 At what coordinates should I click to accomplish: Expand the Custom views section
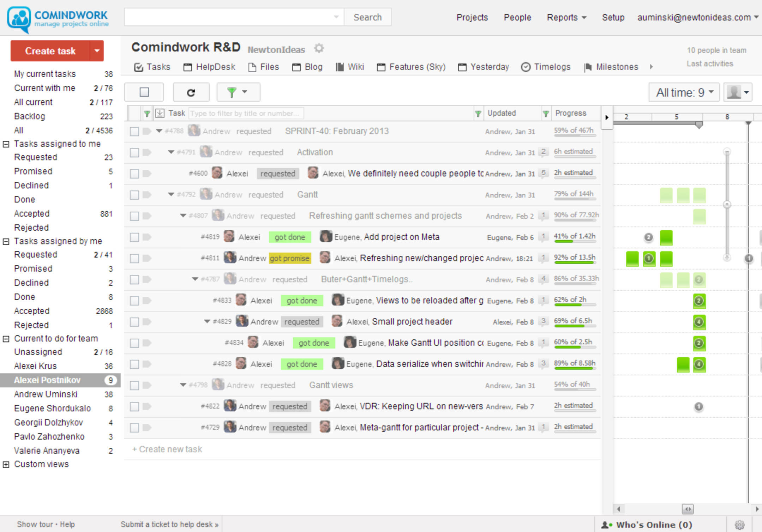6,464
